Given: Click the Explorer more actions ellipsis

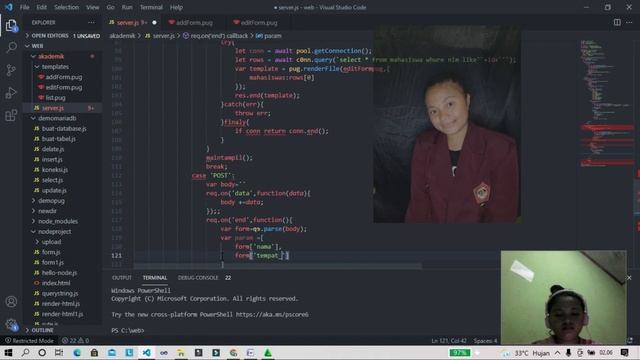Looking at the screenshot, I should (91, 22).
